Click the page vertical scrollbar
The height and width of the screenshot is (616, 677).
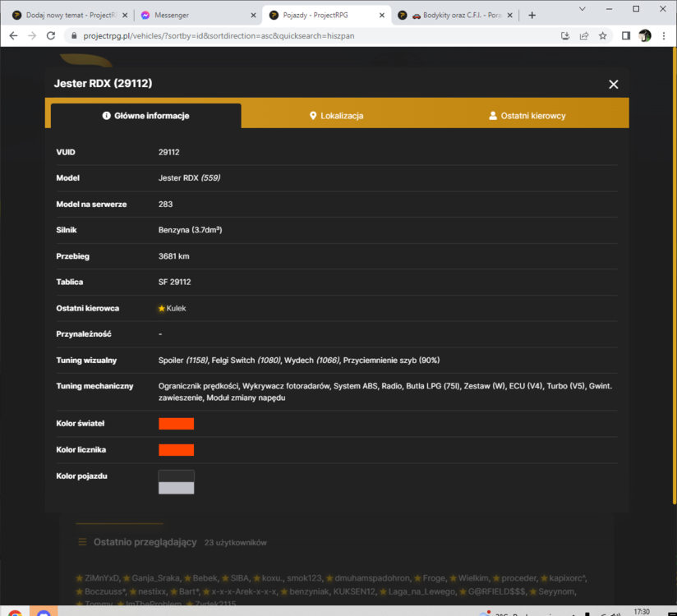pyautogui.click(x=675, y=276)
